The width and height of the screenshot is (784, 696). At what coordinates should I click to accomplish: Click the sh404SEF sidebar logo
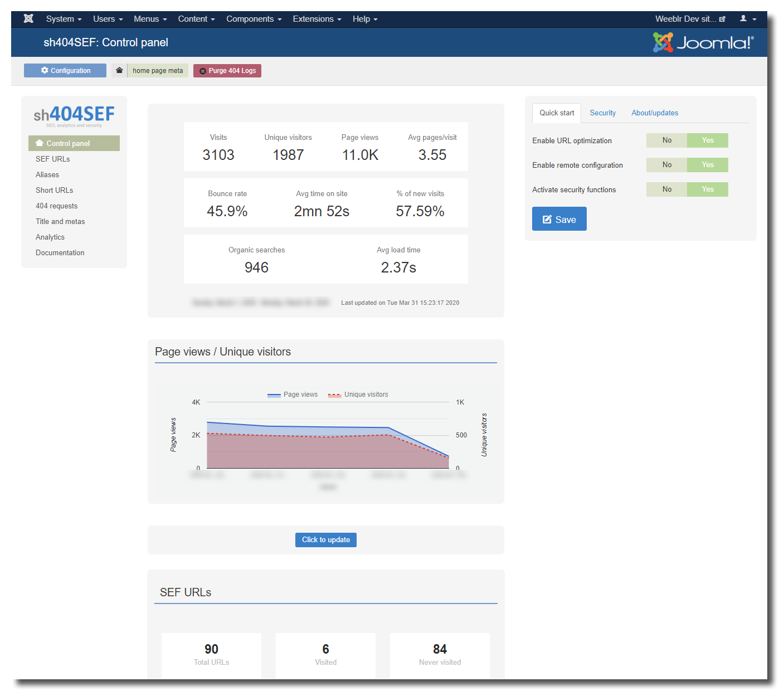(74, 115)
